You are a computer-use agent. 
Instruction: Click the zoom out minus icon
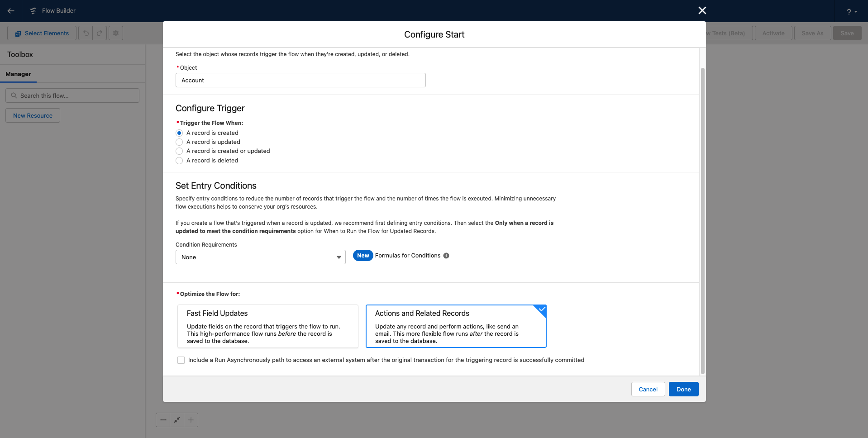click(x=163, y=420)
